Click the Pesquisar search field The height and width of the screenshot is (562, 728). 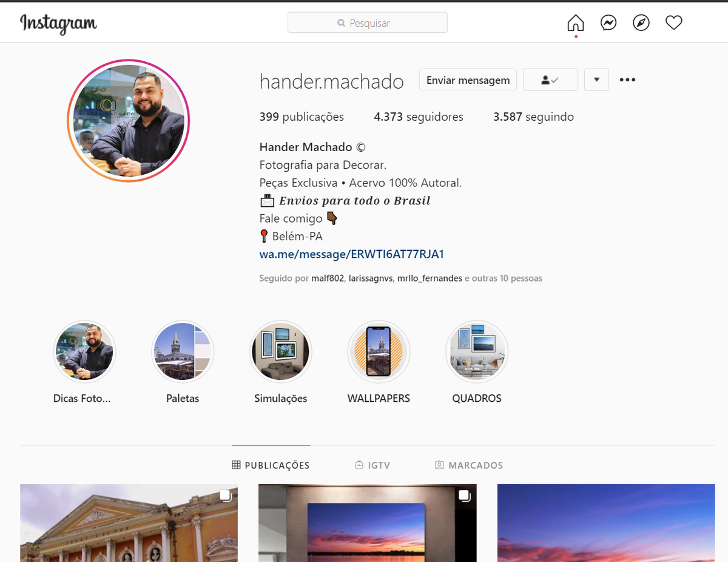[367, 23]
